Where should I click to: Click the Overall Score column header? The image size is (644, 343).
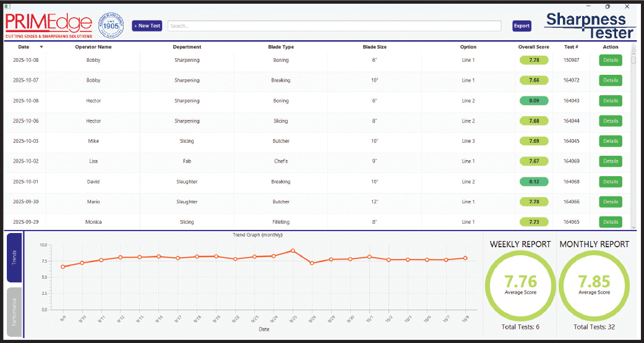pyautogui.click(x=533, y=47)
